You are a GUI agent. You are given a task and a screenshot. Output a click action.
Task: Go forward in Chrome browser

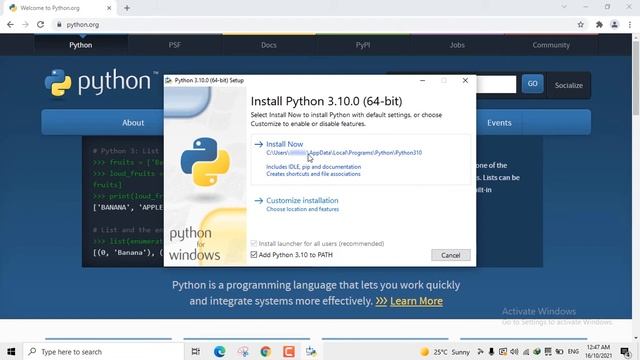[25, 24]
